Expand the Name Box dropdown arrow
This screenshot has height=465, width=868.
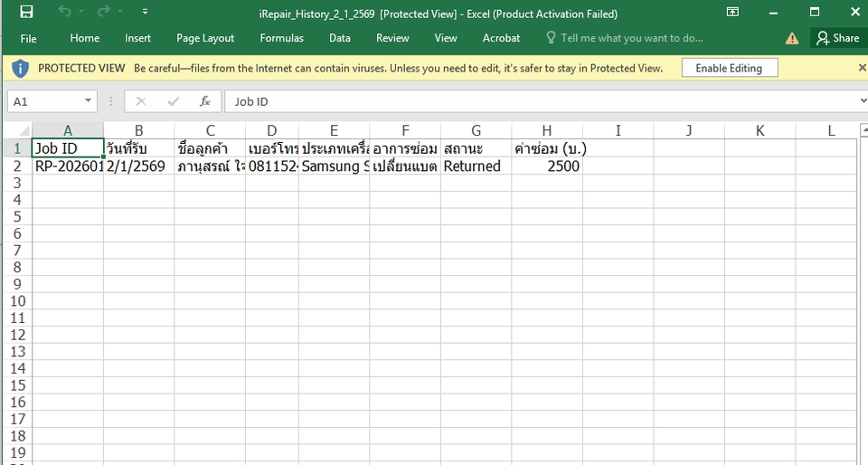[x=88, y=100]
